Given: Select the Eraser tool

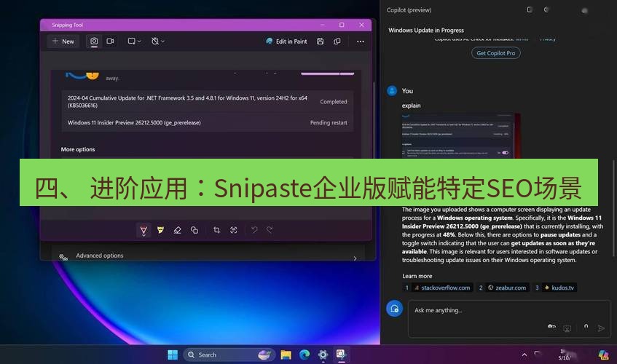Looking at the screenshot, I should pyautogui.click(x=178, y=230).
